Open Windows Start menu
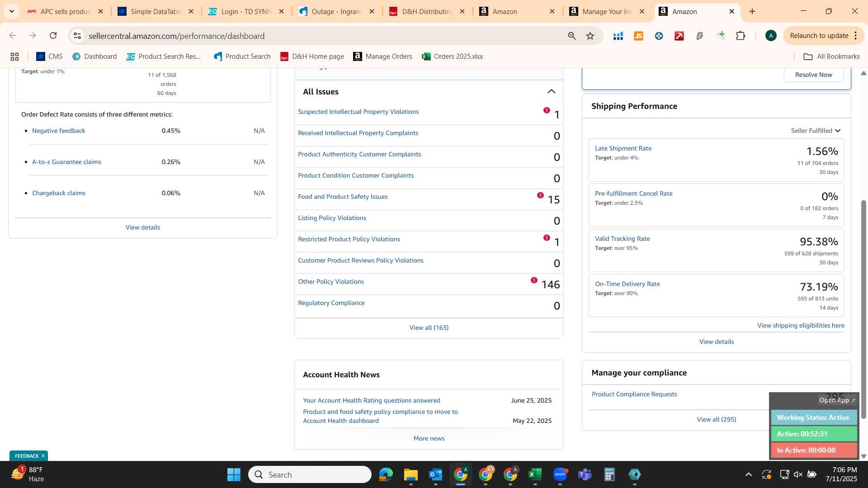Viewport: 868px width, 488px height. click(234, 474)
